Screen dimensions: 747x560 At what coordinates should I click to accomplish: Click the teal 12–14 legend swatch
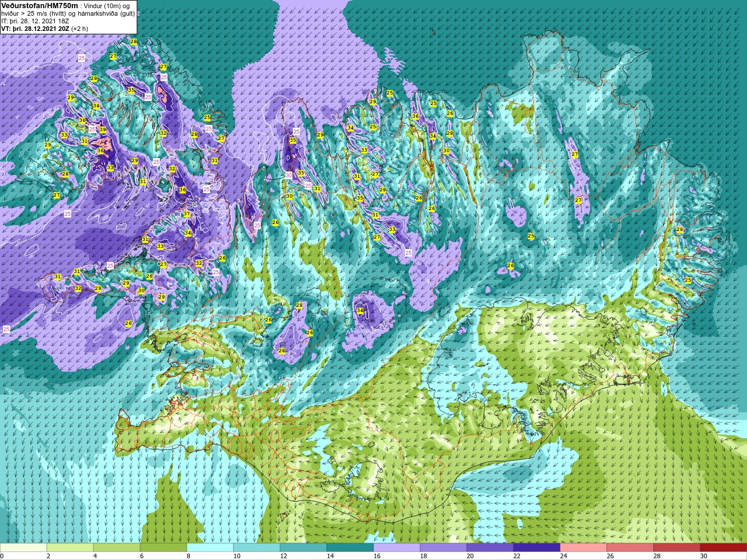tap(303, 548)
